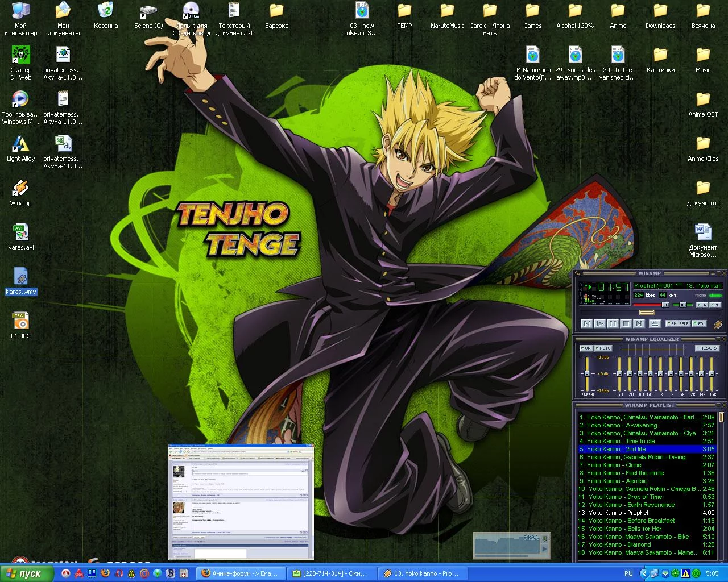
Task: Skip to next track in Winamp
Action: [x=639, y=324]
